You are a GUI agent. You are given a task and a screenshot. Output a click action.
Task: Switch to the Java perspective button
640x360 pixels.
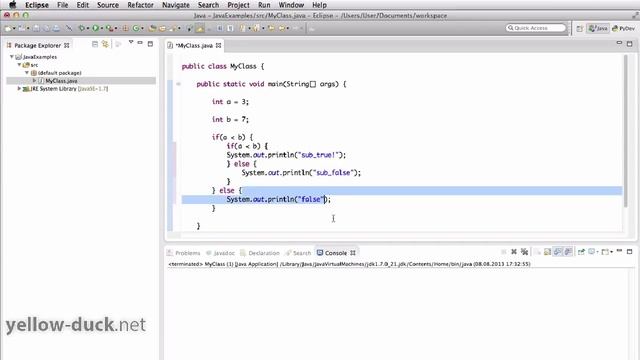point(598,28)
